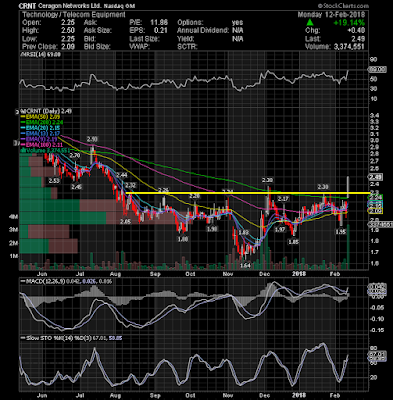Viewport: 393px width, 400px height.
Task: Click the yellow horizontal resistance line
Action: 247,193
